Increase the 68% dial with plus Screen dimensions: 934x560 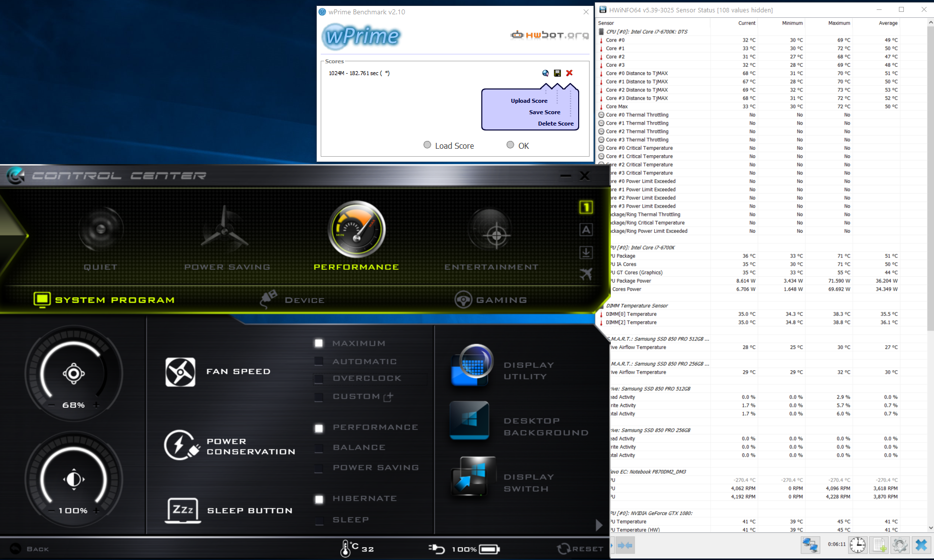(x=96, y=405)
